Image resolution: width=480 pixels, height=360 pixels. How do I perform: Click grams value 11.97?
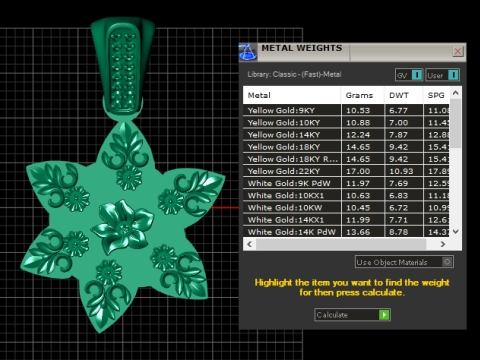click(358, 183)
